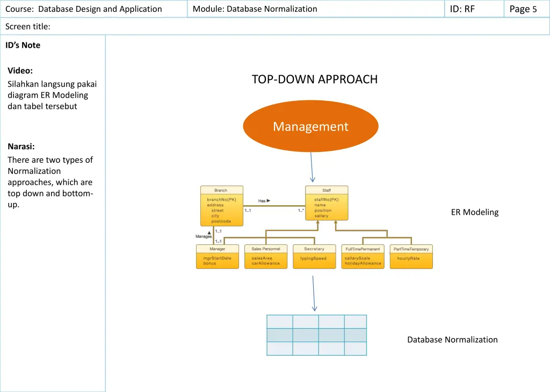Click the FullTimePermanent entity box
The image size is (550, 392).
(x=363, y=257)
